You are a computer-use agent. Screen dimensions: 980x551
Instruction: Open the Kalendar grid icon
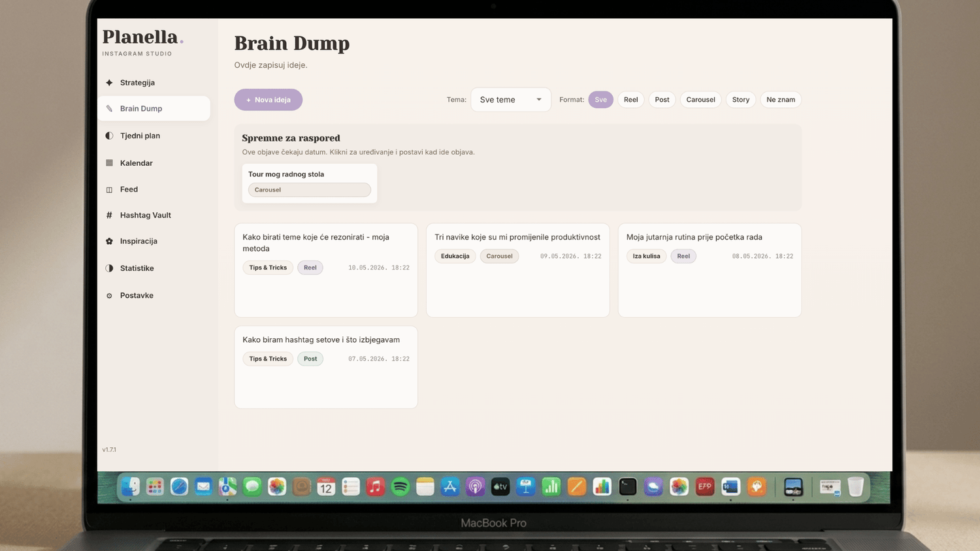coord(109,163)
